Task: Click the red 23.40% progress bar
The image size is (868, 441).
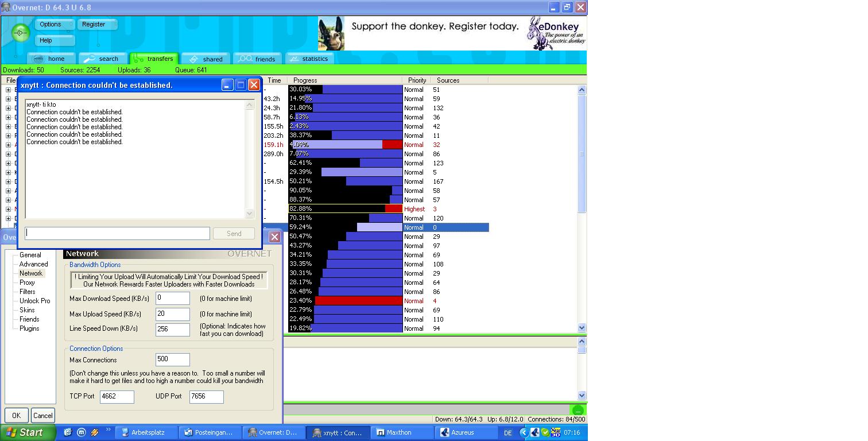Action: [346, 301]
